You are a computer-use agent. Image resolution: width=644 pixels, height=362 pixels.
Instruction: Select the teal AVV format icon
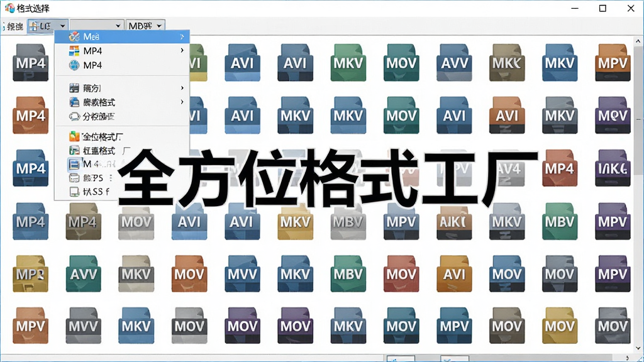tap(84, 274)
